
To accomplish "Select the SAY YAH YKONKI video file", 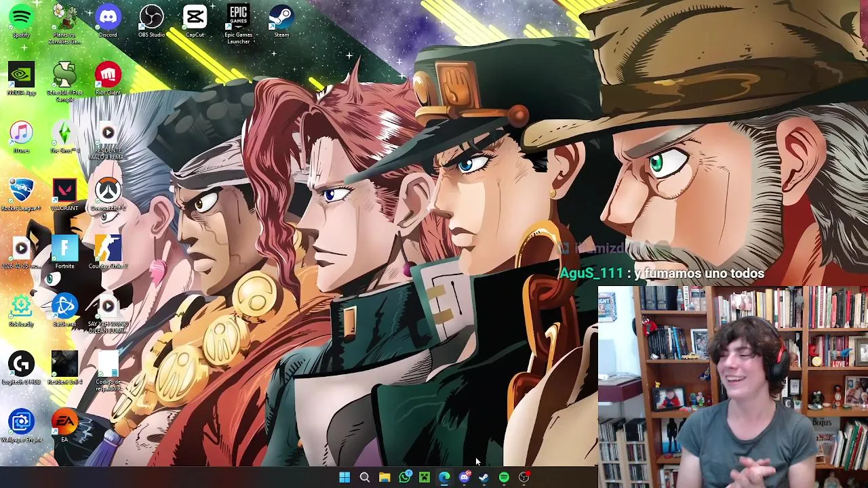I will point(108,314).
